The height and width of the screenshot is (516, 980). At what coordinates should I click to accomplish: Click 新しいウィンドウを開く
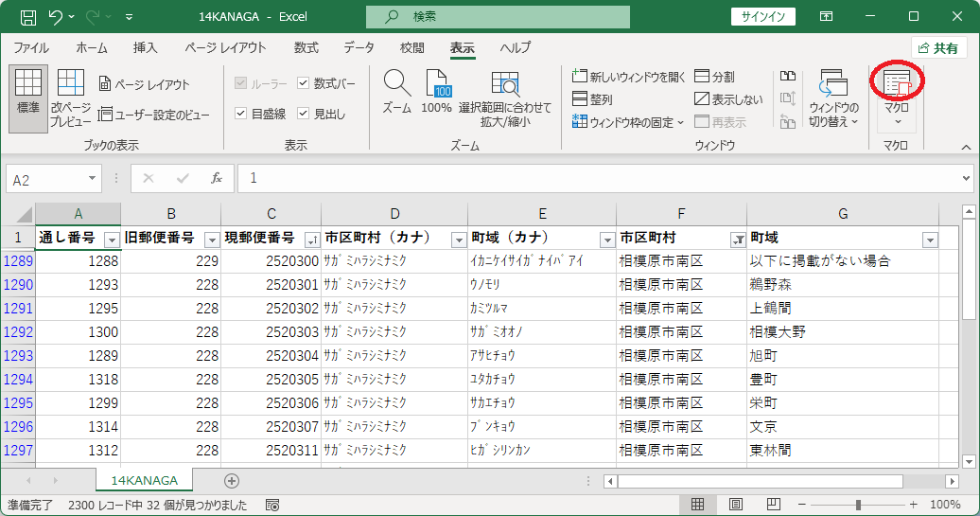629,77
